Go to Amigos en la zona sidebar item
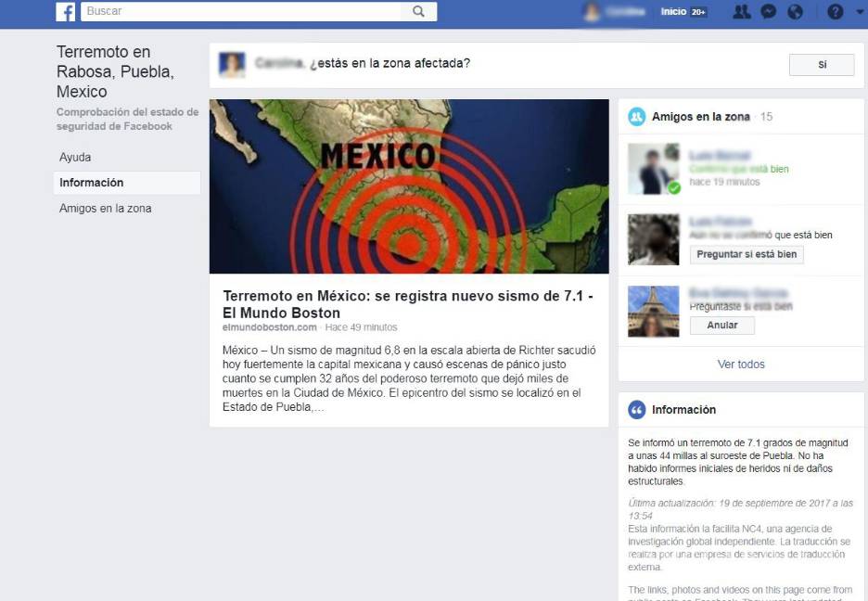This screenshot has width=868, height=601. click(105, 209)
